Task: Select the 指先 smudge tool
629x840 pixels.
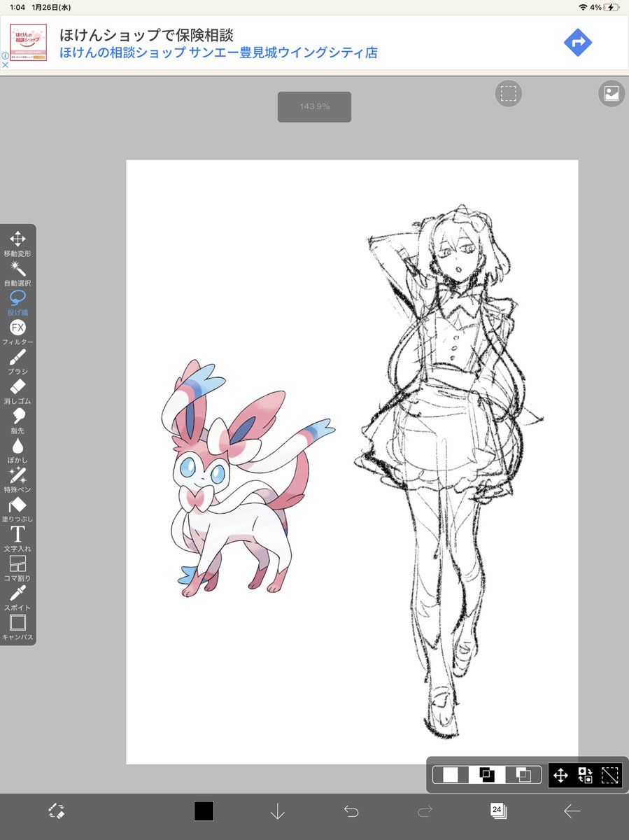Action: [17, 421]
